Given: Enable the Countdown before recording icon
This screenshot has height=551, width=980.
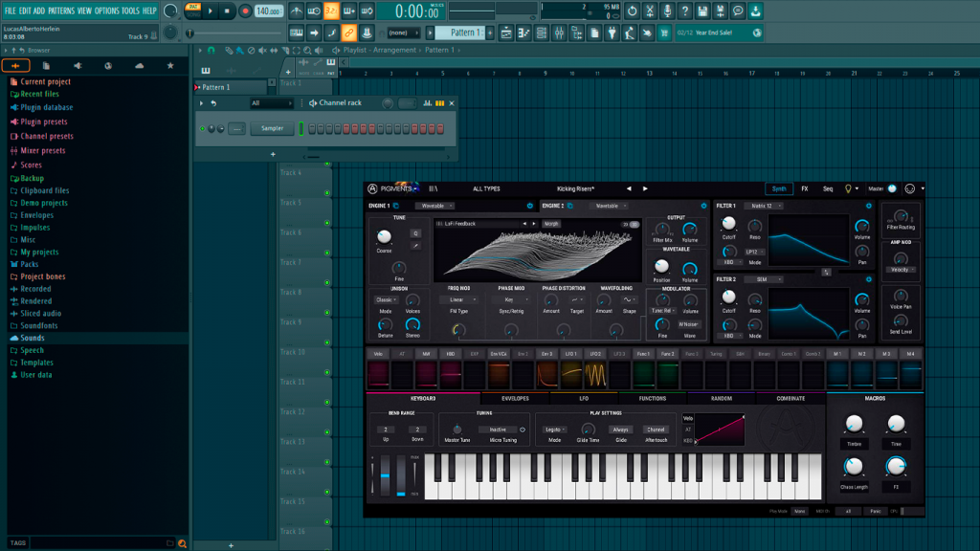Looking at the screenshot, I should pyautogui.click(x=331, y=11).
